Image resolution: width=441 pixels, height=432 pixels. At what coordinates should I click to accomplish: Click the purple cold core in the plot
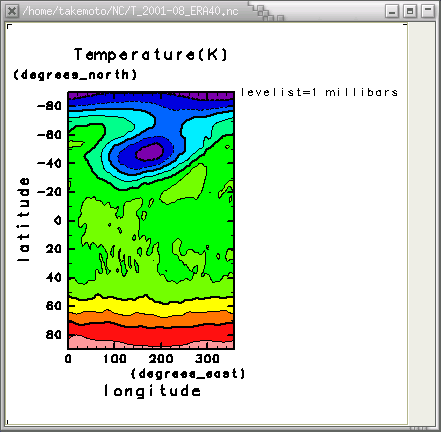click(150, 152)
